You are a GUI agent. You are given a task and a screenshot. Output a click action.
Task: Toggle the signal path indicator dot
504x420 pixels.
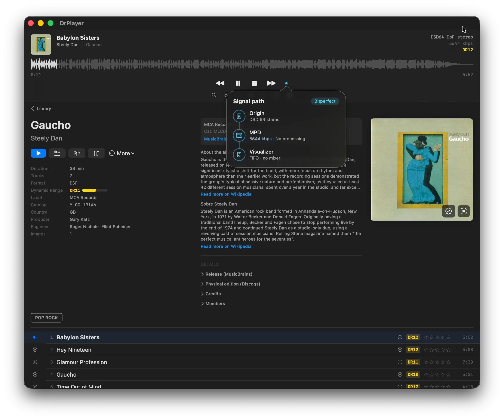tap(286, 83)
